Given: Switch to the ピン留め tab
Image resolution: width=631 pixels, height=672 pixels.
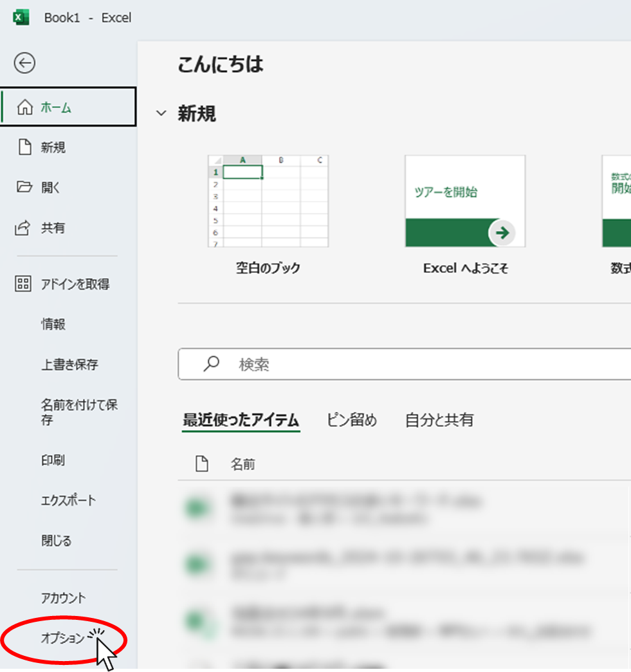Looking at the screenshot, I should [352, 420].
